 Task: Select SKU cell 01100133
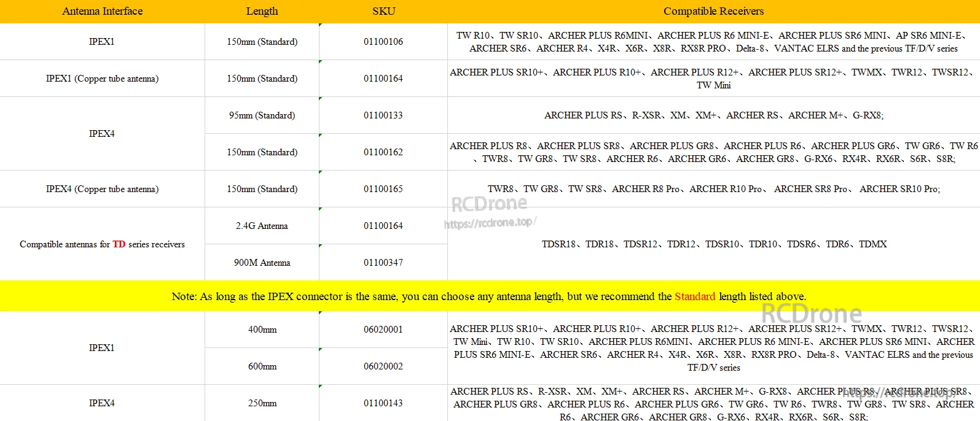pyautogui.click(x=383, y=115)
